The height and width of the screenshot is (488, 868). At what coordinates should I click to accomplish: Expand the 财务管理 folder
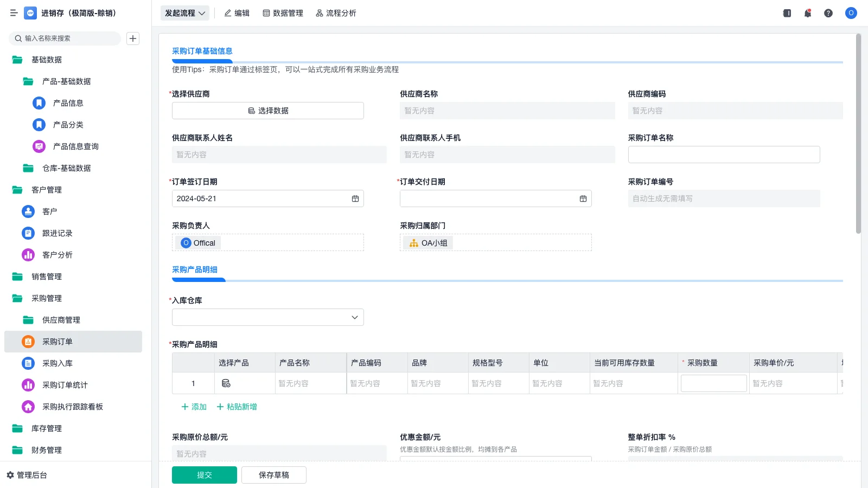[x=17, y=450]
